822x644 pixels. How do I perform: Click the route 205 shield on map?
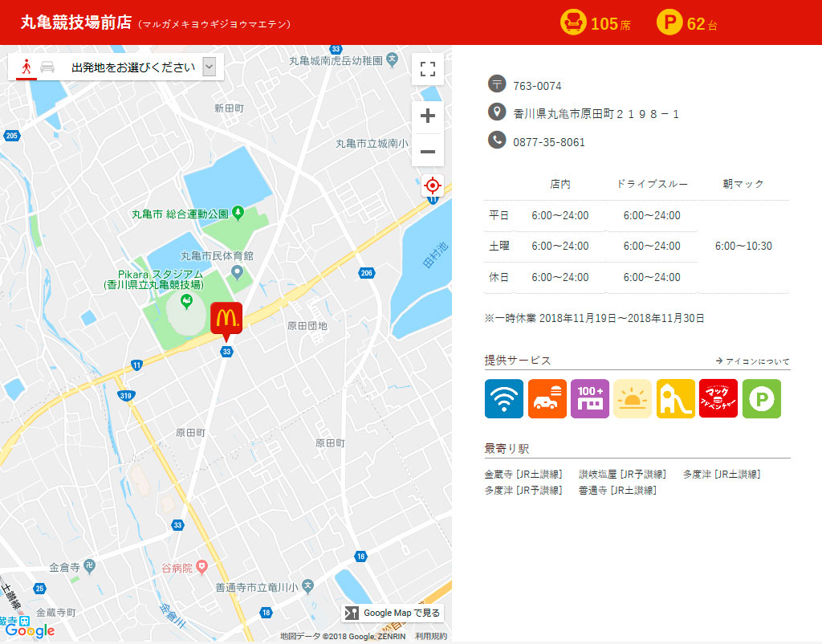pos(11,135)
